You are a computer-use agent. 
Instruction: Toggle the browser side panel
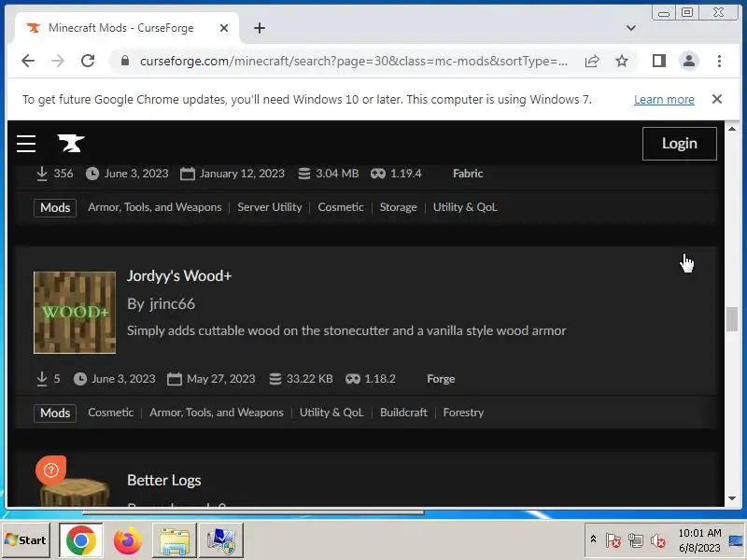[659, 61]
